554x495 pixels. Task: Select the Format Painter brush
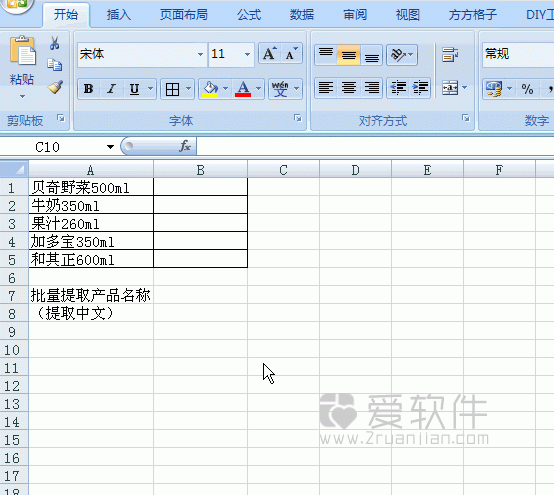[55, 87]
